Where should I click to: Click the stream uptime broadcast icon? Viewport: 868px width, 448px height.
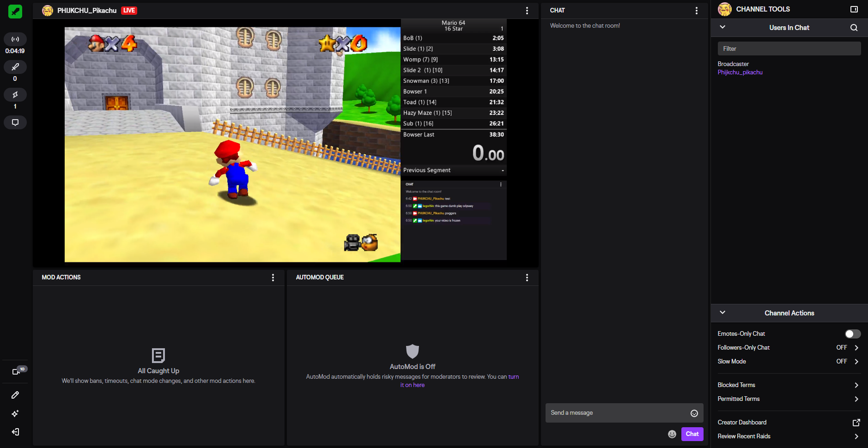coord(15,39)
